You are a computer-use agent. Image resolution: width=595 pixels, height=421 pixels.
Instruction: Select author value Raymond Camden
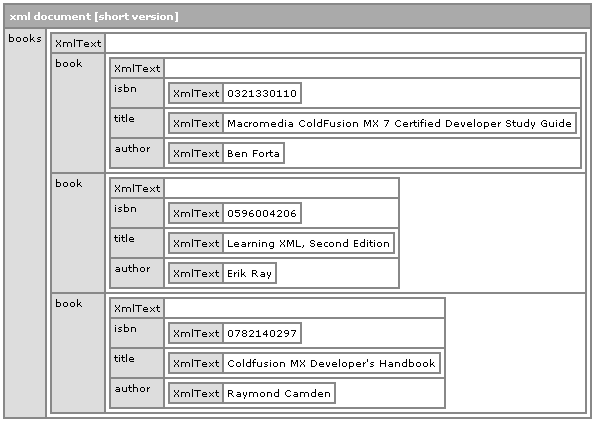(279, 393)
